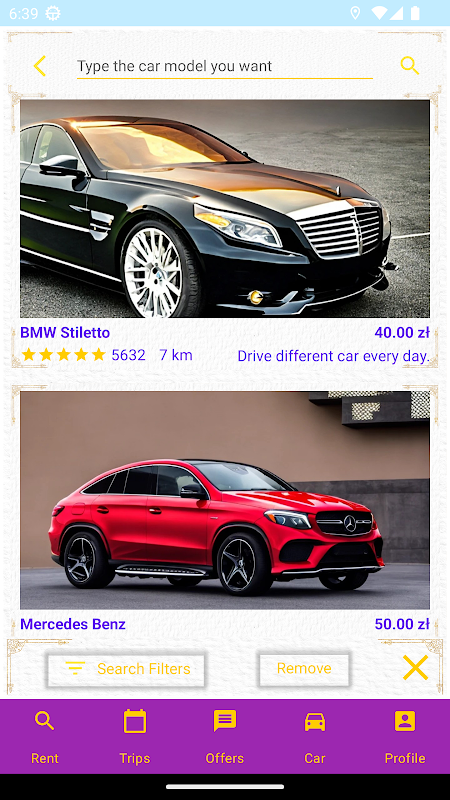Click the Remove button
450x800 pixels.
point(304,668)
